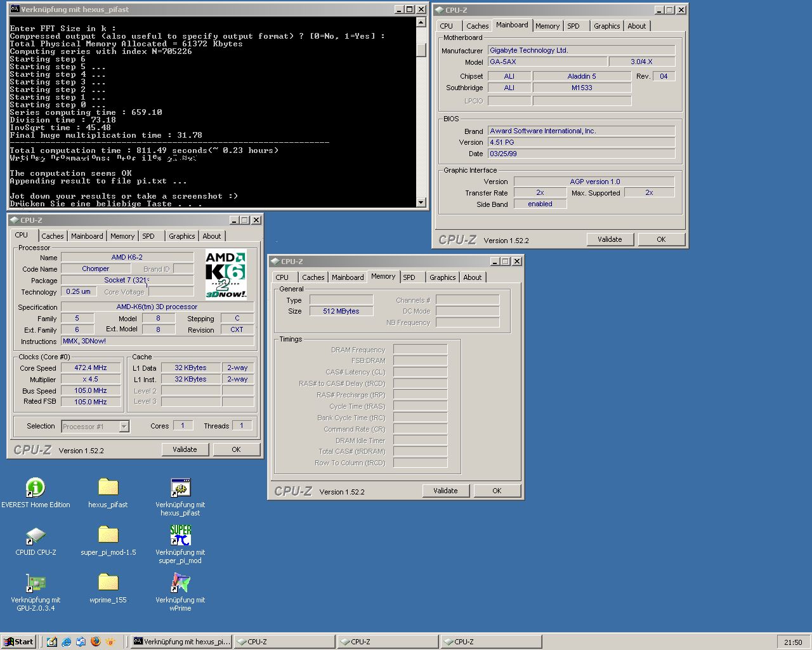Switch to Caches tab in Processor CPU-Z window
Viewport: 812px width, 650px height.
tap(53, 236)
